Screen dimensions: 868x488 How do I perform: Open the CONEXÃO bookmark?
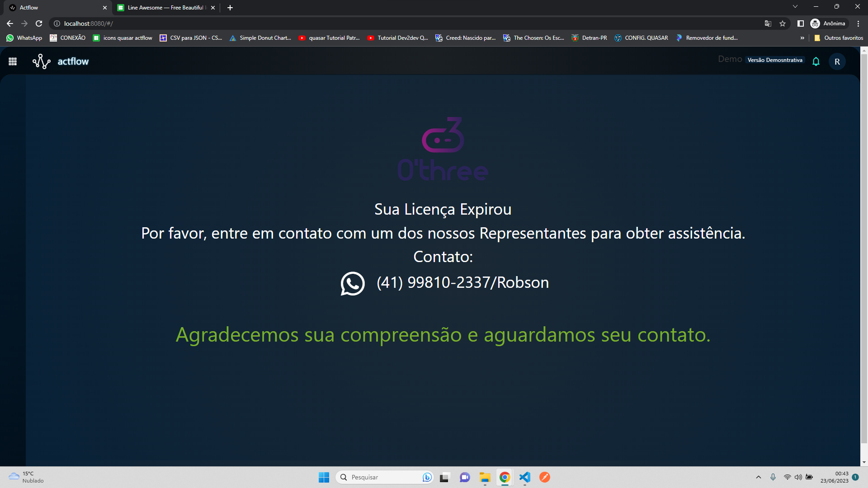(68, 38)
